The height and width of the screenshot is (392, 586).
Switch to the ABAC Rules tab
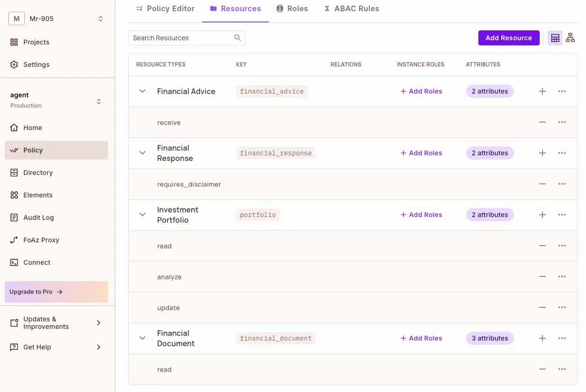point(352,9)
